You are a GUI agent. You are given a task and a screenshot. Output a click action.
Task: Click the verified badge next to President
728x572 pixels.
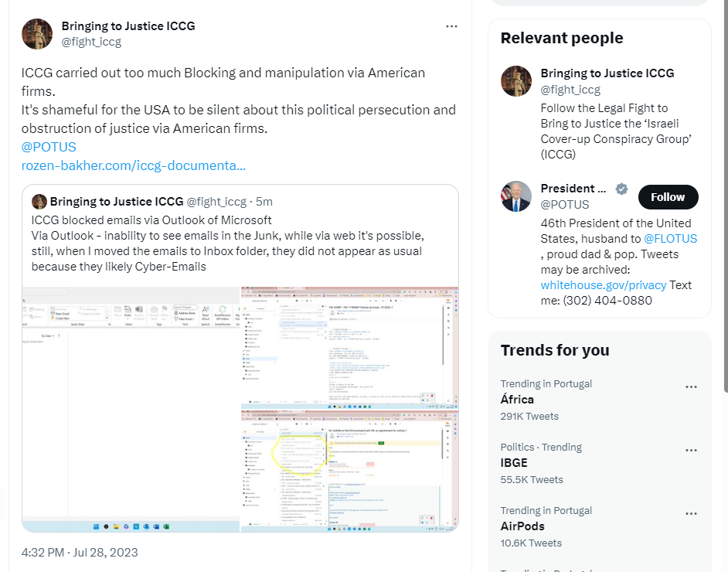click(621, 189)
